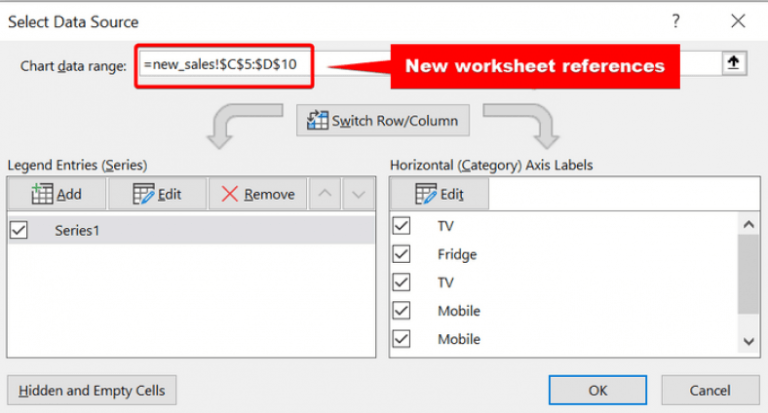This screenshot has height=413, width=768.
Task: Open the Help question mark
Action: coord(678,20)
